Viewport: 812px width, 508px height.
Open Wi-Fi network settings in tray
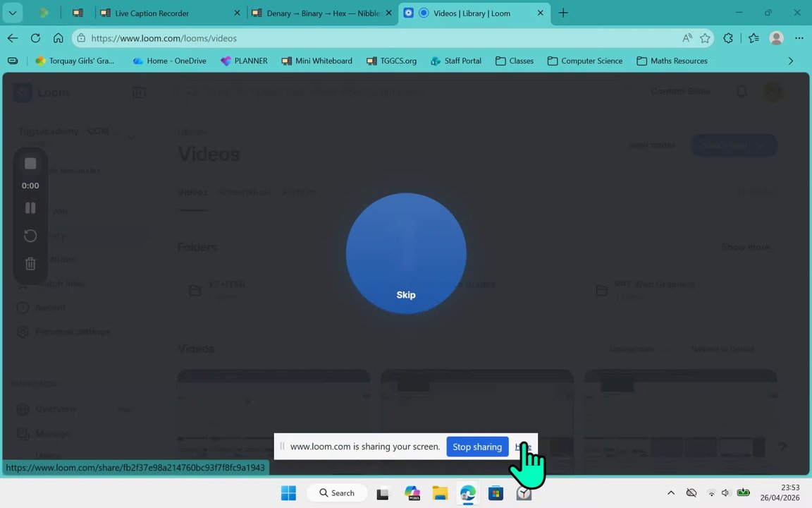tap(711, 493)
